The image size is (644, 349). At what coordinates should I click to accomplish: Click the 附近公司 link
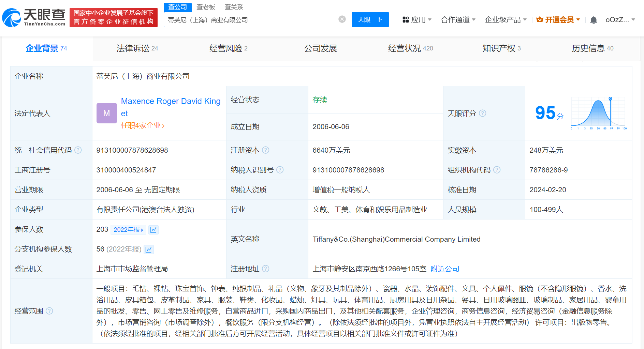pyautogui.click(x=445, y=269)
